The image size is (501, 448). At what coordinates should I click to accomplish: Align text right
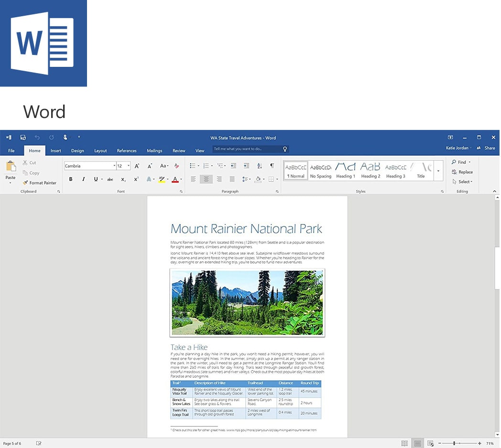tap(219, 179)
